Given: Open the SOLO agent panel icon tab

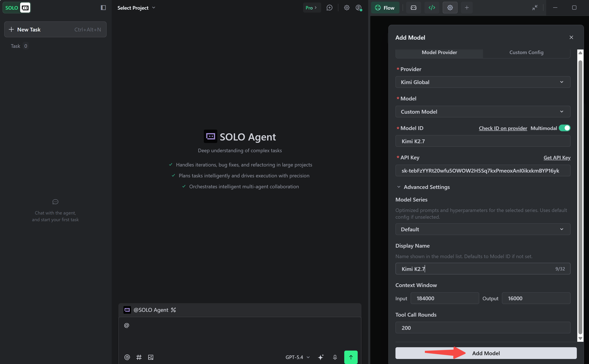Looking at the screenshot, I should (x=414, y=8).
